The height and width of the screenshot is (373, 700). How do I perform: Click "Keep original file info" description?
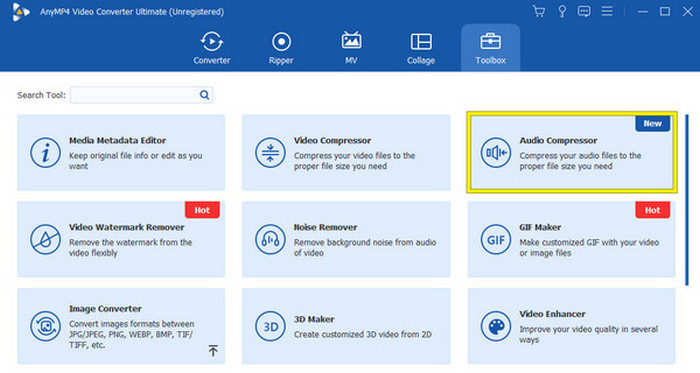[x=135, y=161]
